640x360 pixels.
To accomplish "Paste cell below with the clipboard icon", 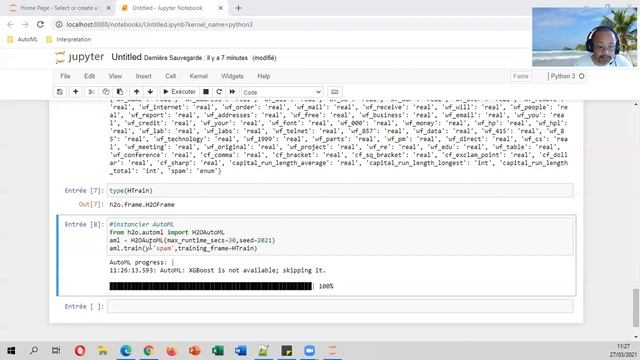I will point(120,92).
